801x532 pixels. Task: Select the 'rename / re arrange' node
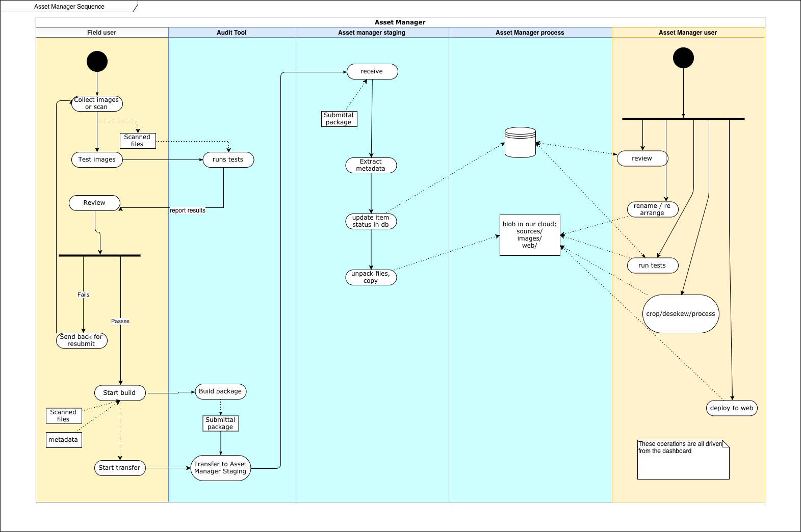[x=653, y=209]
